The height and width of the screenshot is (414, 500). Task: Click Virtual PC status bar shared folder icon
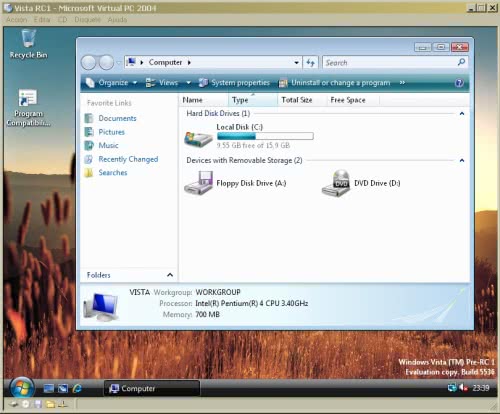point(50,404)
